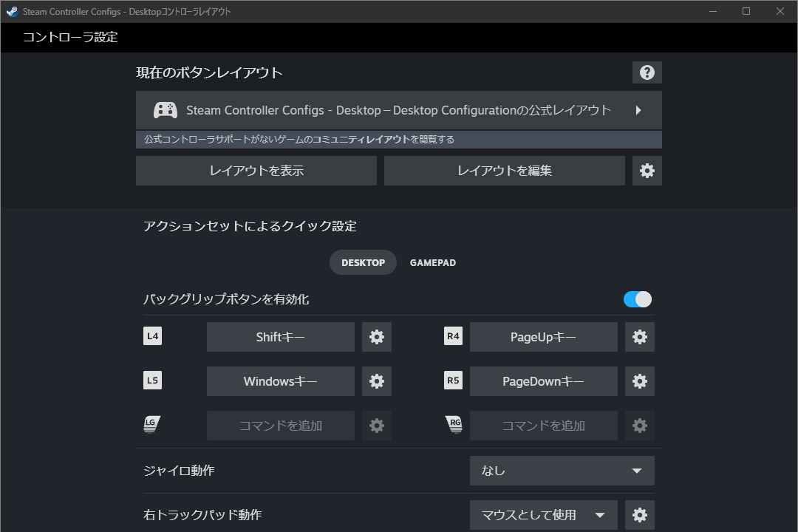Click the レイアウトを編集 button
This screenshot has width=798, height=532.
tap(505, 171)
